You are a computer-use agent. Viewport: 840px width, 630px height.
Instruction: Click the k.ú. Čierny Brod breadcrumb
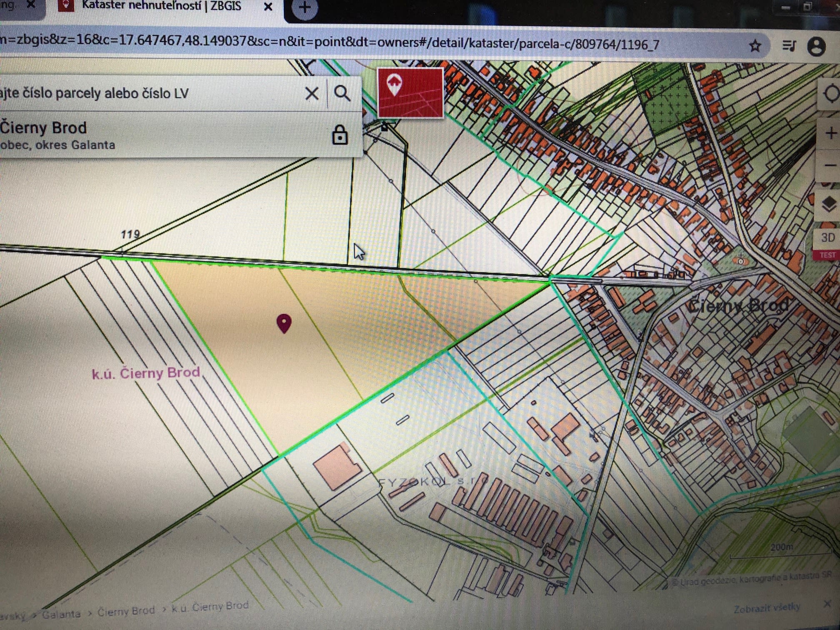210,607
